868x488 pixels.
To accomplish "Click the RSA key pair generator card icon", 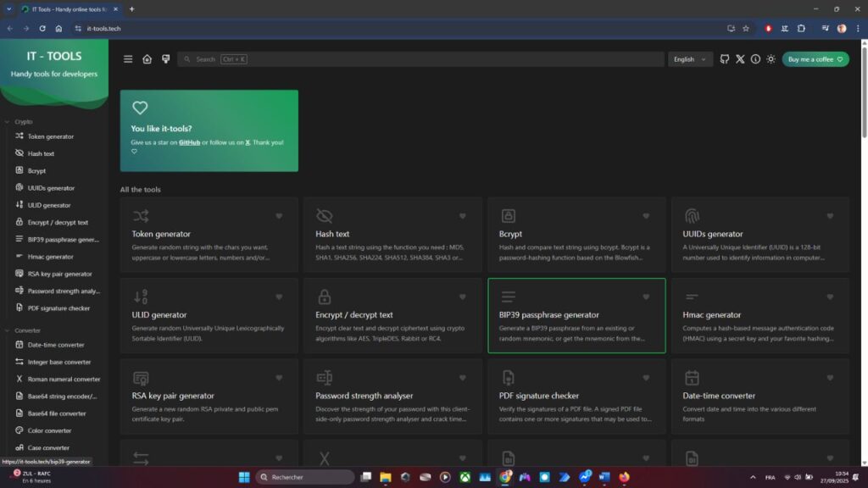I will pyautogui.click(x=141, y=378).
